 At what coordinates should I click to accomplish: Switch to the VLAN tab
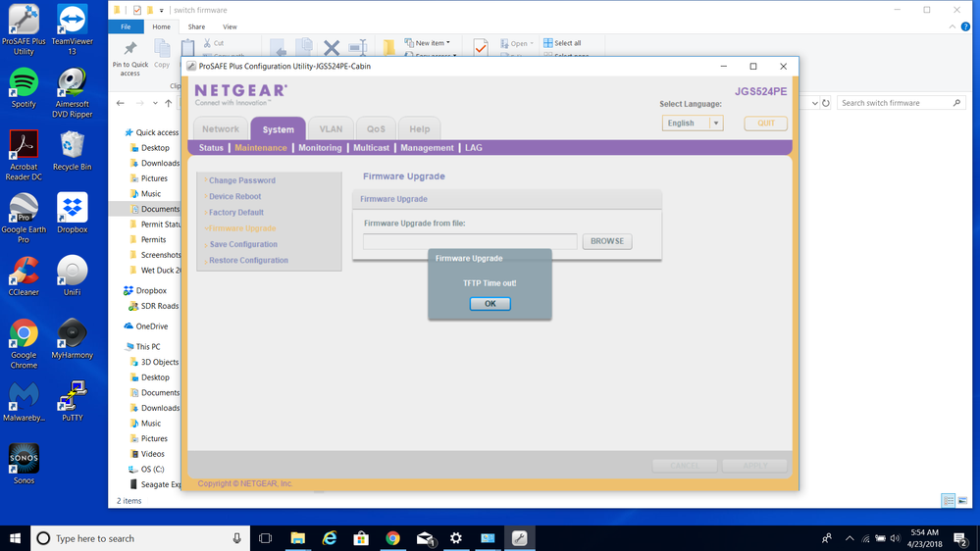pos(331,128)
